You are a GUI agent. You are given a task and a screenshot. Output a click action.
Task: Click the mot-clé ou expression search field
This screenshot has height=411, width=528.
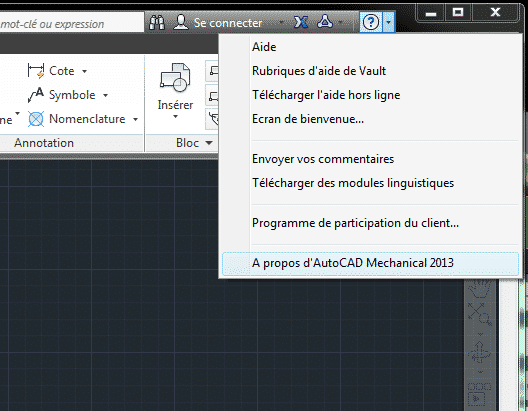(x=72, y=23)
